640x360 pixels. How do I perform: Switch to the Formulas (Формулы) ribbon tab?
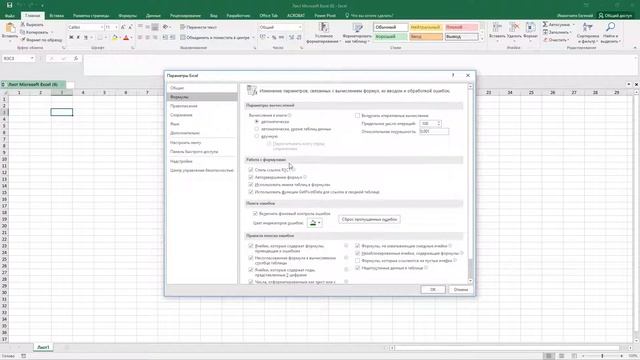point(127,16)
